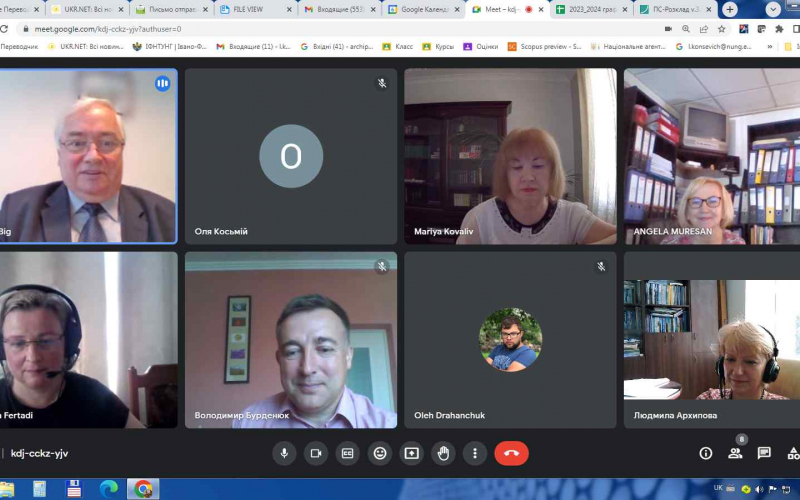Image resolution: width=800 pixels, height=500 pixels.
Task: Switch to UKR.NET browser tab
Action: pos(88,9)
